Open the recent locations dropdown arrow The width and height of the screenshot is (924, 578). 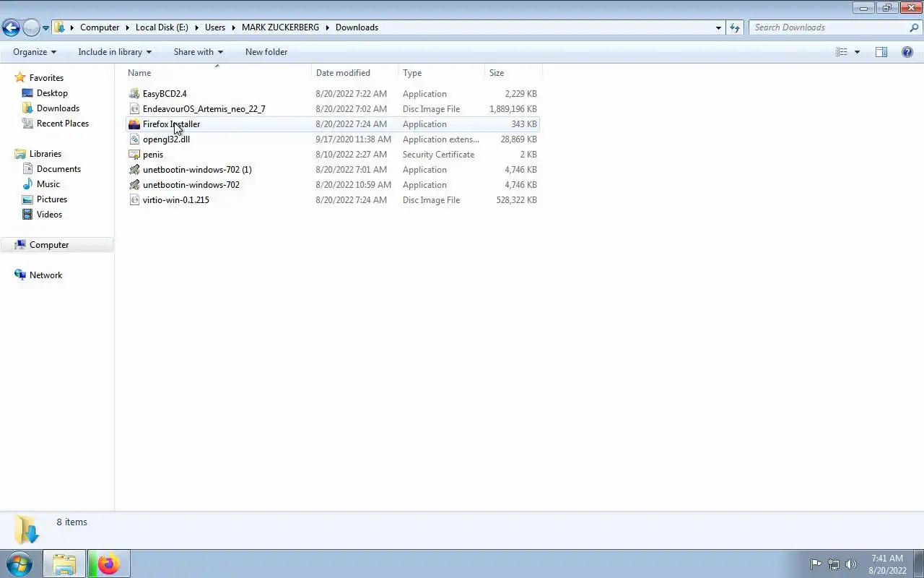[45, 28]
